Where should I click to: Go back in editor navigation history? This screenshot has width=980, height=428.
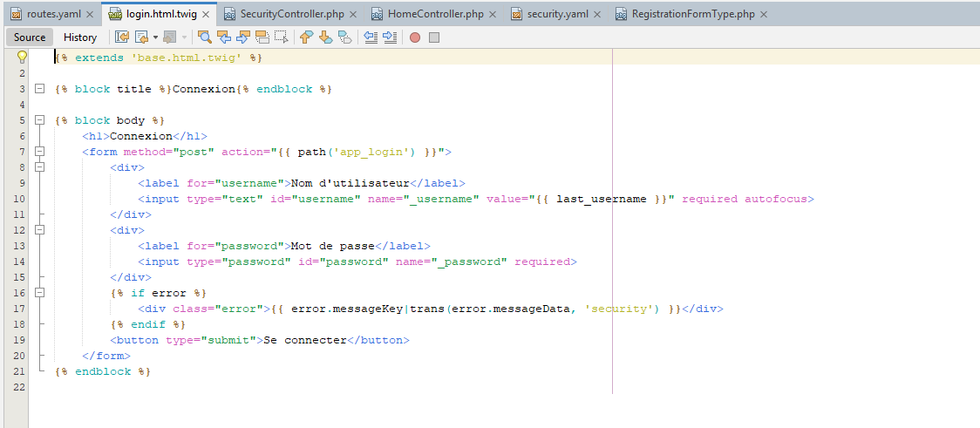(x=140, y=37)
